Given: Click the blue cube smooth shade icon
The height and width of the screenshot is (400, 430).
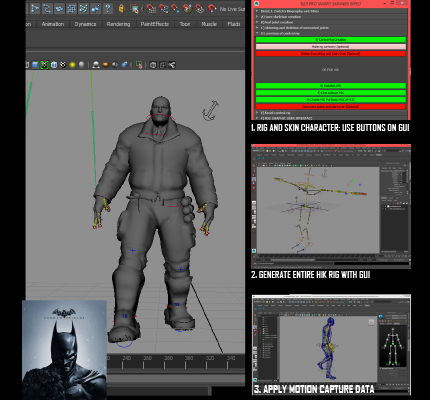Looking at the screenshot, I should point(35,65).
